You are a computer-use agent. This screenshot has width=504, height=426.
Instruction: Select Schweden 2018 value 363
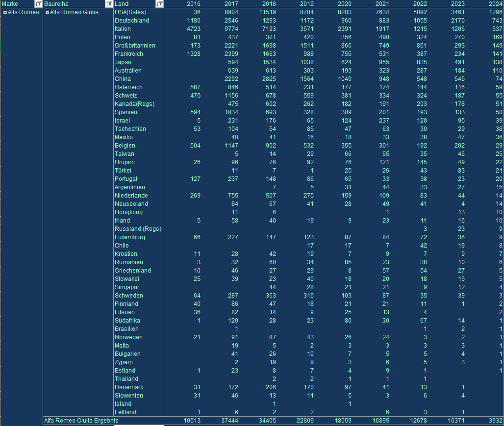[x=271, y=296]
